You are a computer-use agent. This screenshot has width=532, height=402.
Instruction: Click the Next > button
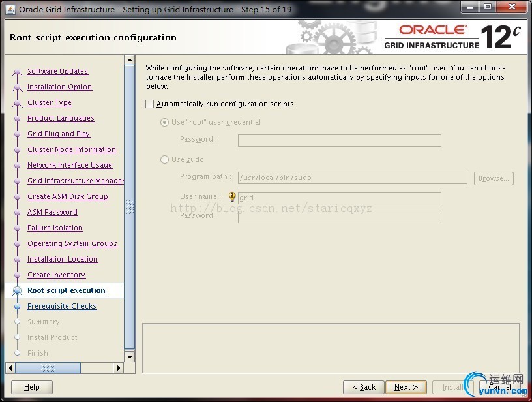(406, 387)
